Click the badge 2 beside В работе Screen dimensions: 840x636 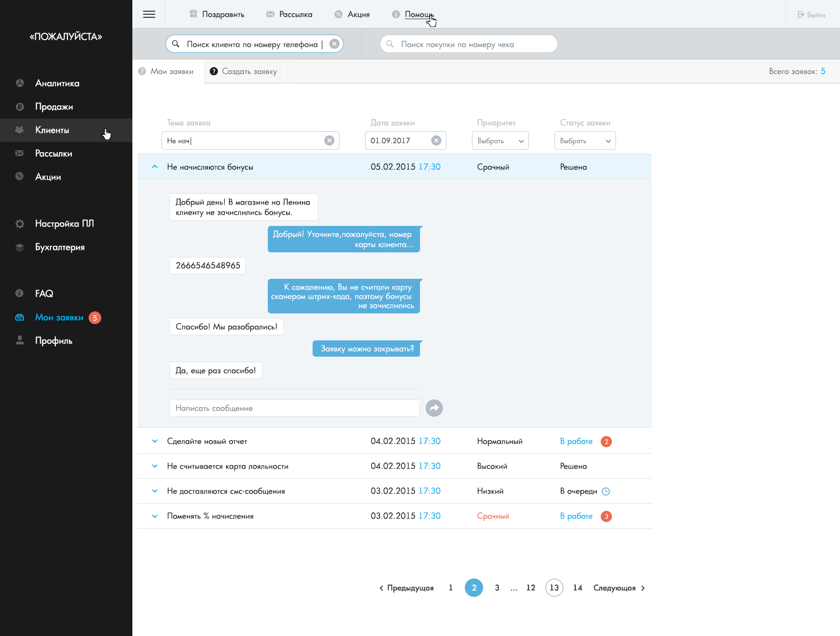pyautogui.click(x=606, y=442)
